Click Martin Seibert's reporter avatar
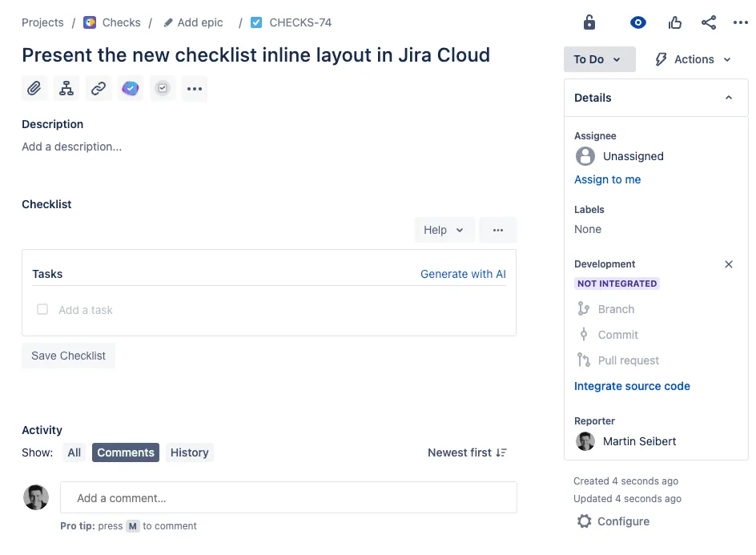756x555 pixels. (585, 441)
